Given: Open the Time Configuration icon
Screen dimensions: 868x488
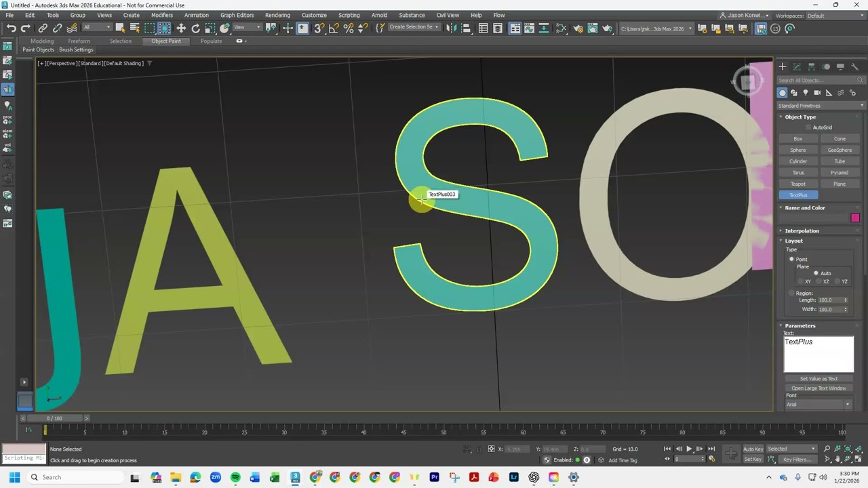Looking at the screenshot, I should 712,460.
